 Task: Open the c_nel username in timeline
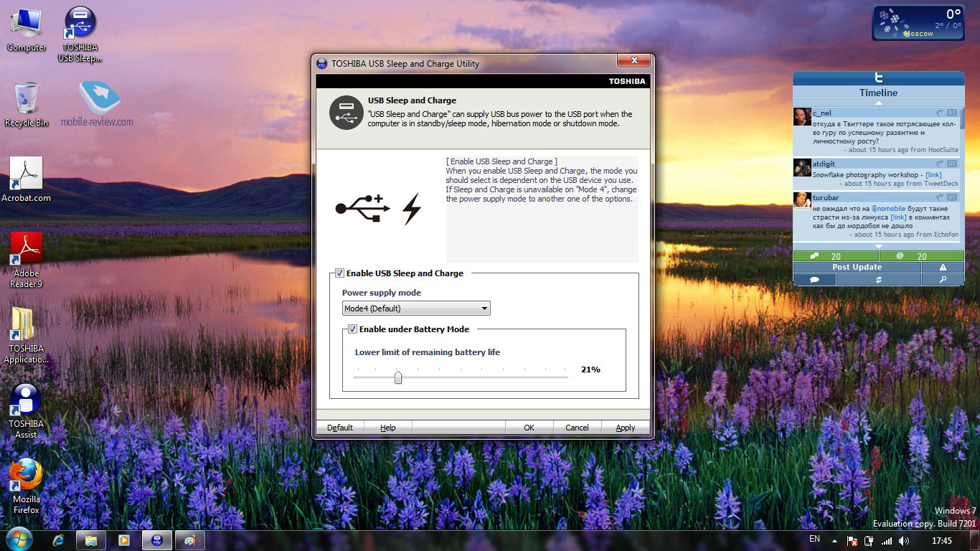(822, 113)
